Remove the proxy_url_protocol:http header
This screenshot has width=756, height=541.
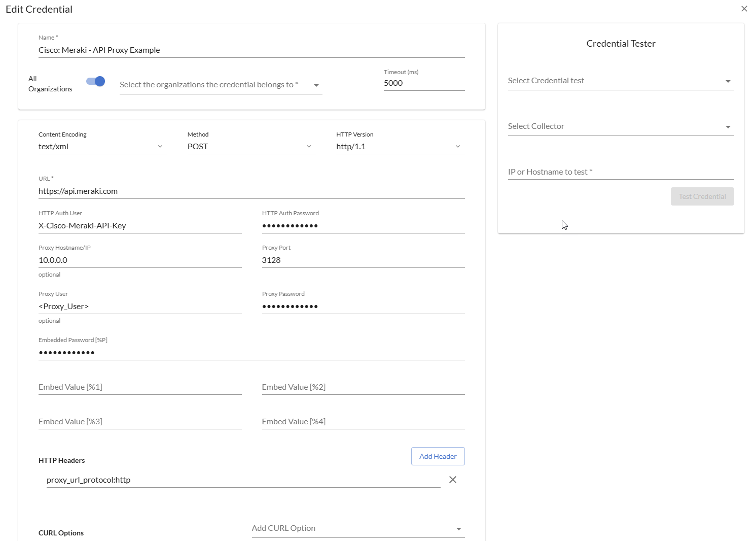click(x=453, y=480)
